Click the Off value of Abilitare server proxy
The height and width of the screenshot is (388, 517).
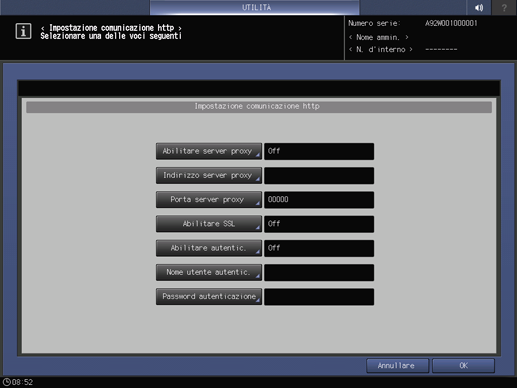tap(319, 151)
